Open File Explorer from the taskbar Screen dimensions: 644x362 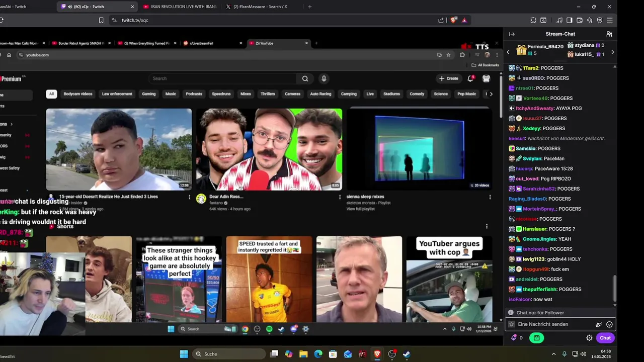point(303,354)
